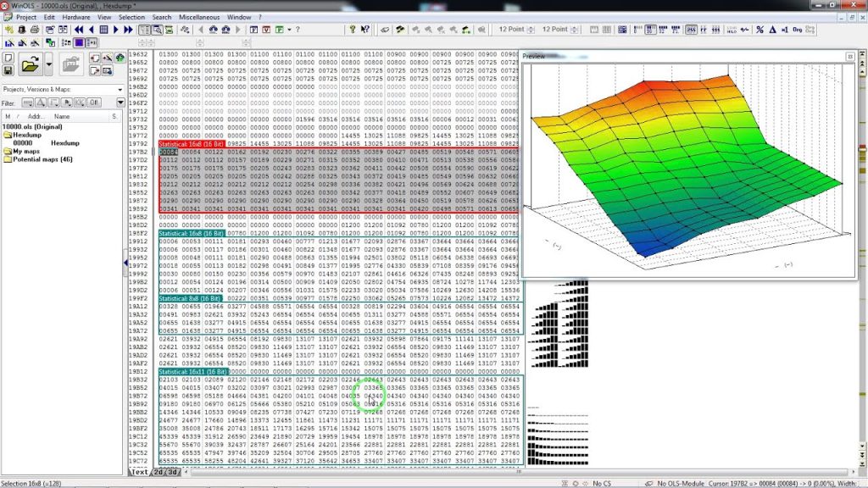This screenshot has width=868, height=488.
Task: Click the Name column header
Action: click(62, 116)
